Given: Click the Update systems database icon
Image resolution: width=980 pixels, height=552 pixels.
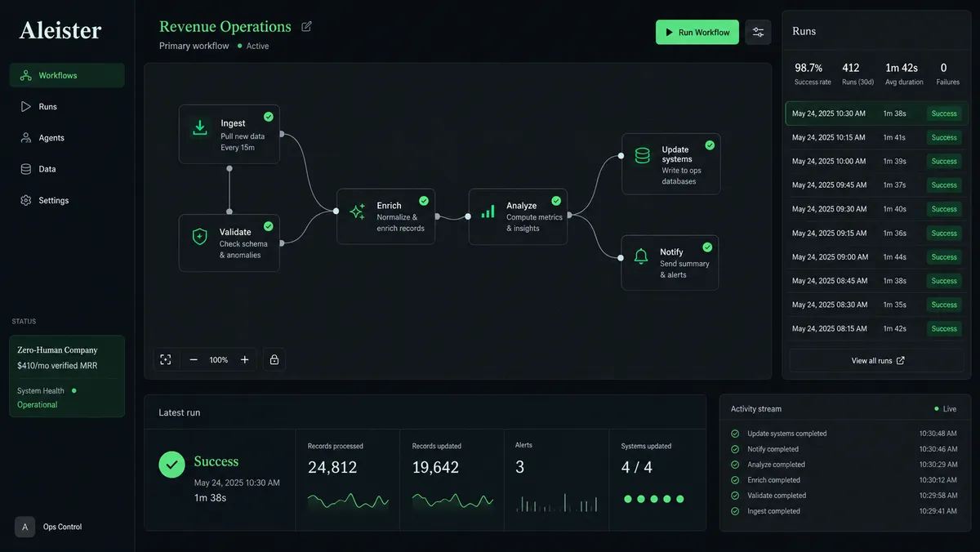Looking at the screenshot, I should 642,155.
